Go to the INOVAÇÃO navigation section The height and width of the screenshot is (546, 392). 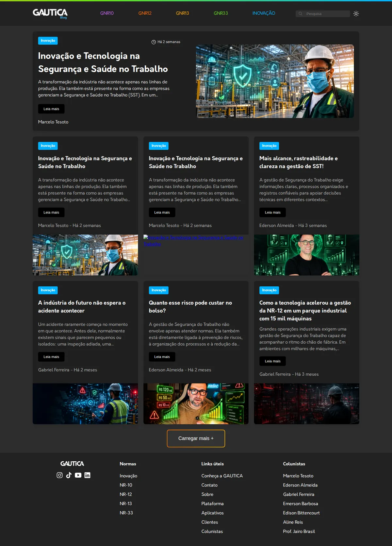point(264,13)
